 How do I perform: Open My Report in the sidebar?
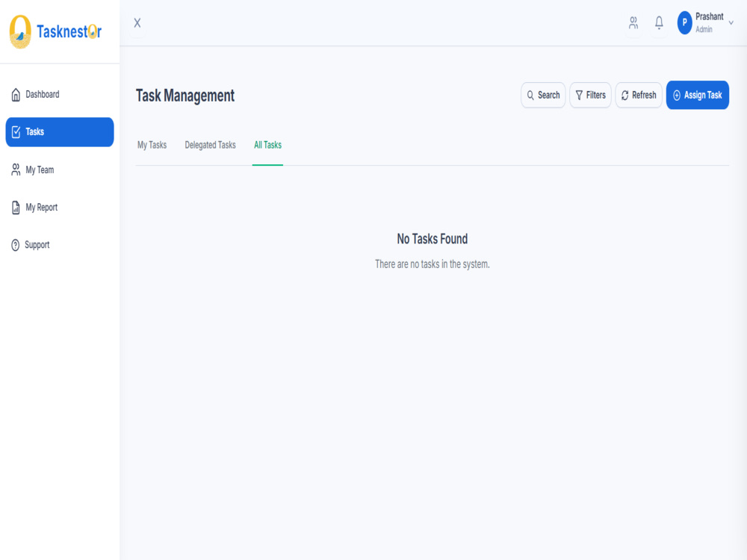point(60,207)
